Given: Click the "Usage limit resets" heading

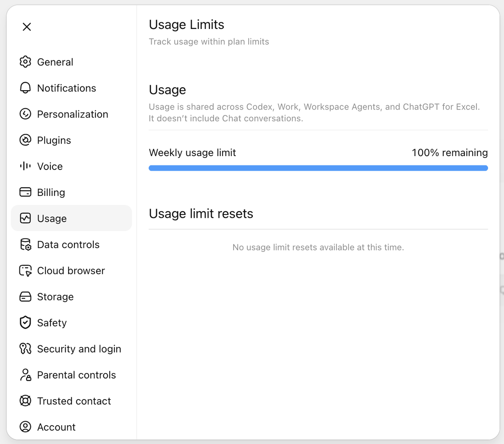Looking at the screenshot, I should click(x=201, y=214).
